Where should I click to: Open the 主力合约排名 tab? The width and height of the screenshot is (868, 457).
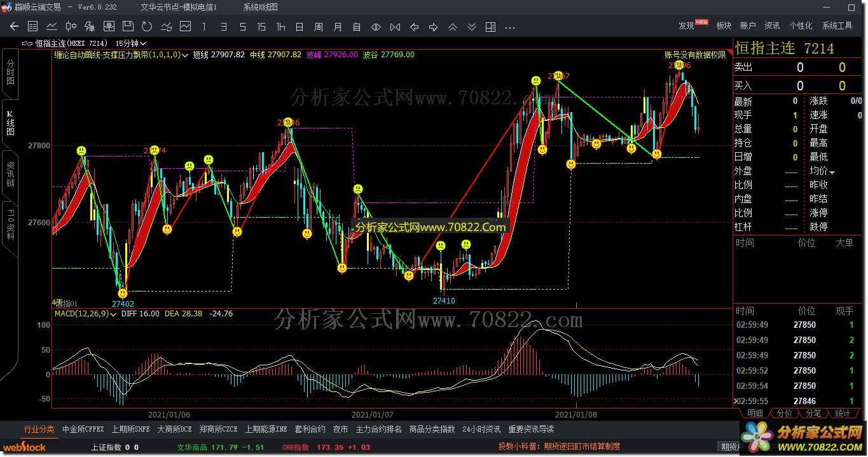[378, 429]
